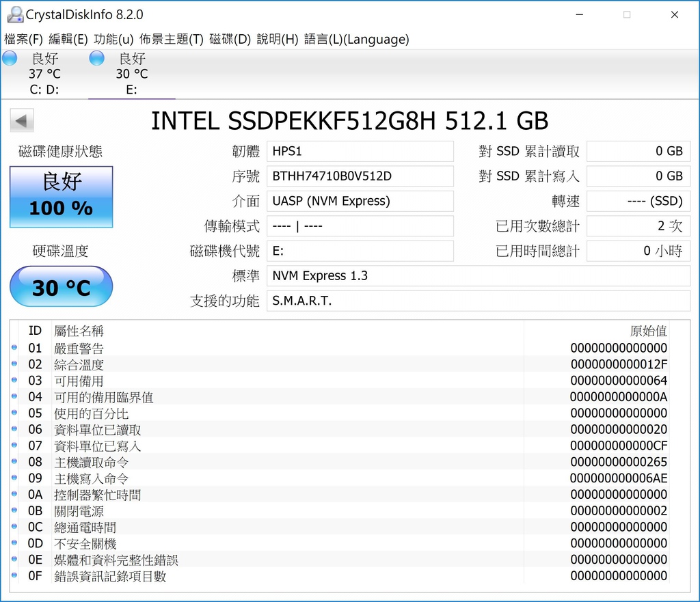Click the standard field NVM Express 1.3
Viewport: 700px width, 602px height.
tap(479, 276)
